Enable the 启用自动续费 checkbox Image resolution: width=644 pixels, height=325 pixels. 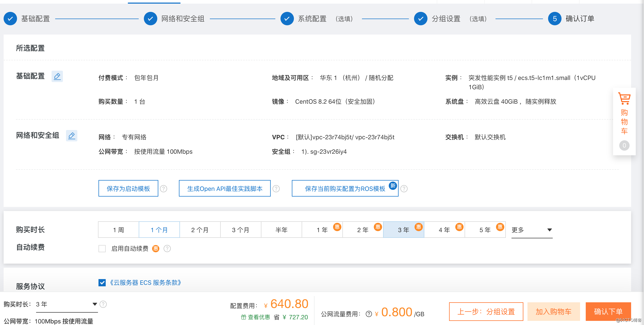[102, 249]
